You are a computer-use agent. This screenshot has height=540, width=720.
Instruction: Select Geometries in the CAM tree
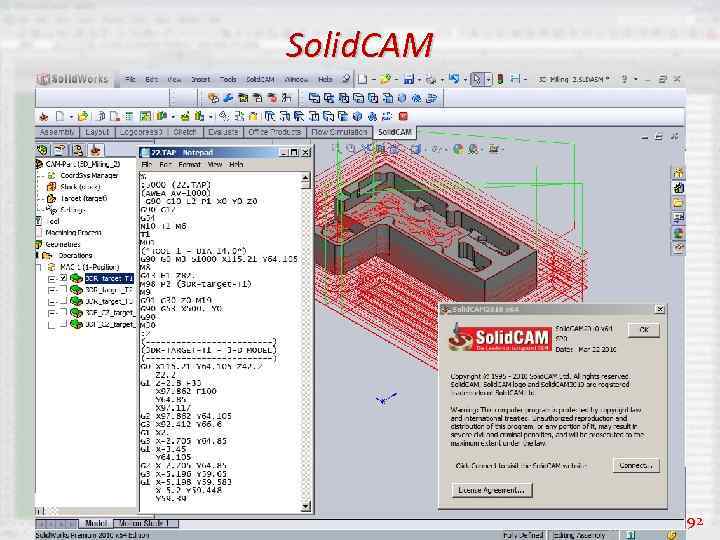[63, 244]
